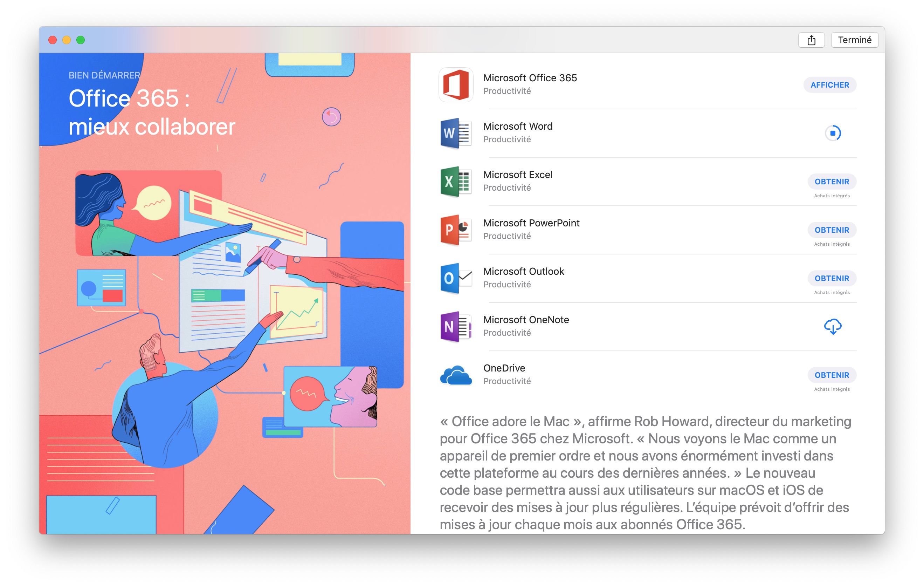Viewport: 924px width, 586px height.
Task: Click the OneDrive cloud icon
Action: [x=456, y=375]
